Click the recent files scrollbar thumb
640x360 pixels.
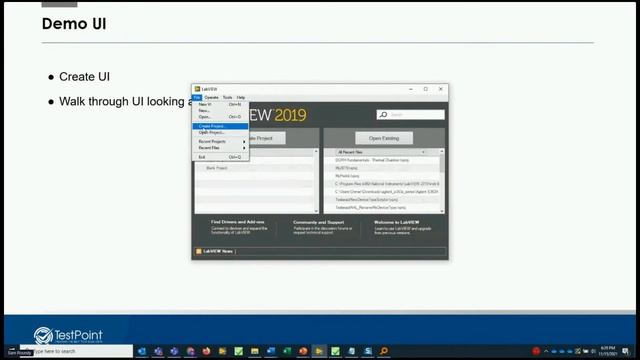[442, 163]
